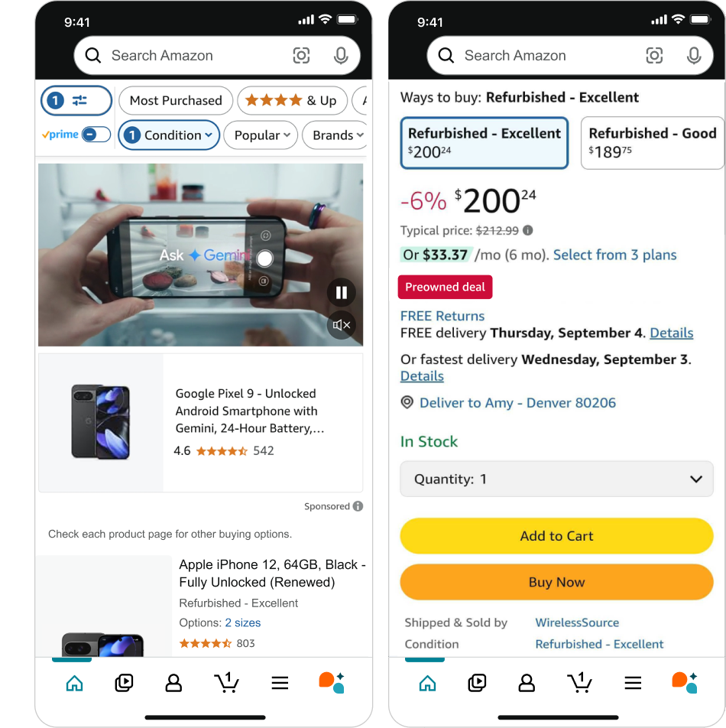This screenshot has width=726, height=728.
Task: Open the video Inspire icon on left phone
Action: coord(124,683)
